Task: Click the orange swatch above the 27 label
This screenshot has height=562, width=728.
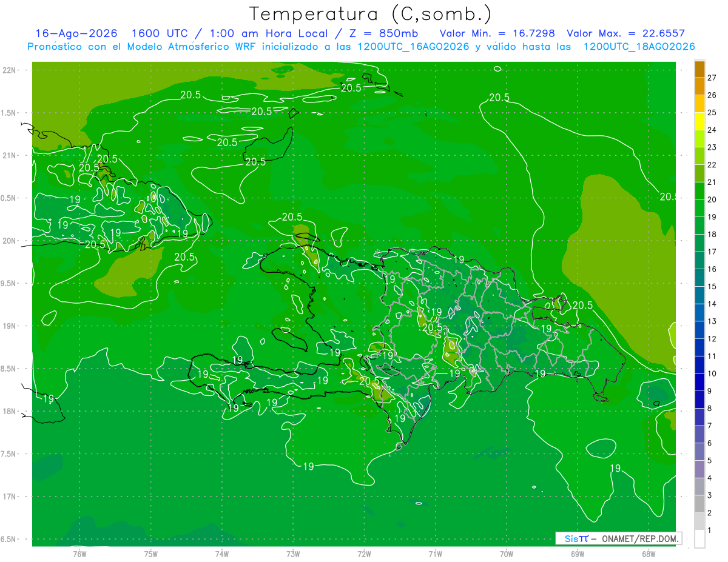Action: (699, 69)
